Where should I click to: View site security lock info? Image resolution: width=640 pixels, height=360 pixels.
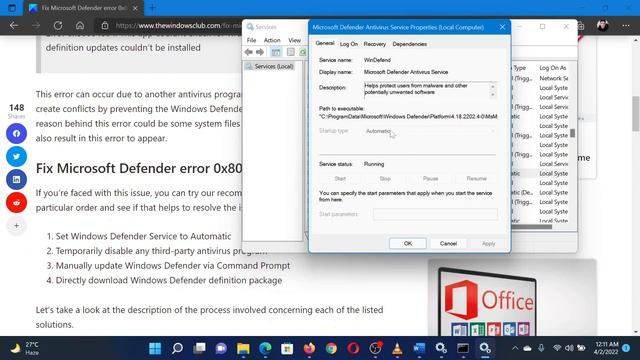[105, 25]
